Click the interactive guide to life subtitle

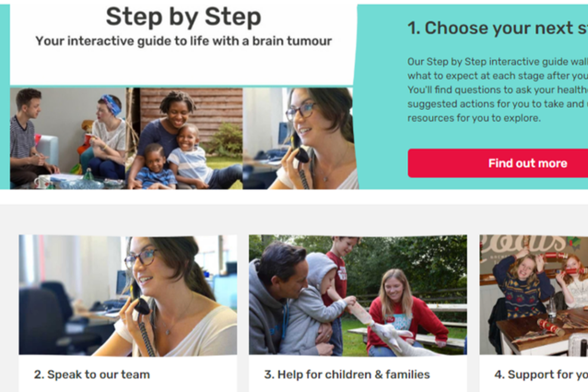click(183, 41)
